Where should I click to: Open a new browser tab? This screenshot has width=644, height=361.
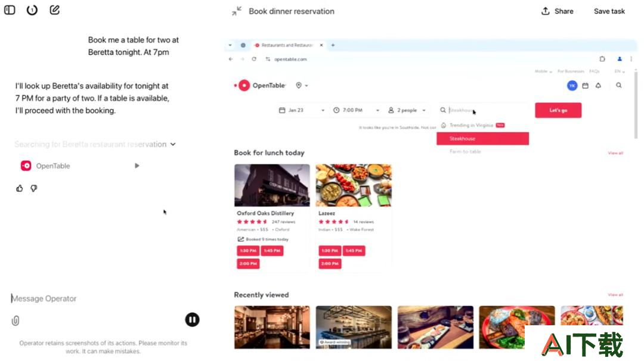(333, 45)
